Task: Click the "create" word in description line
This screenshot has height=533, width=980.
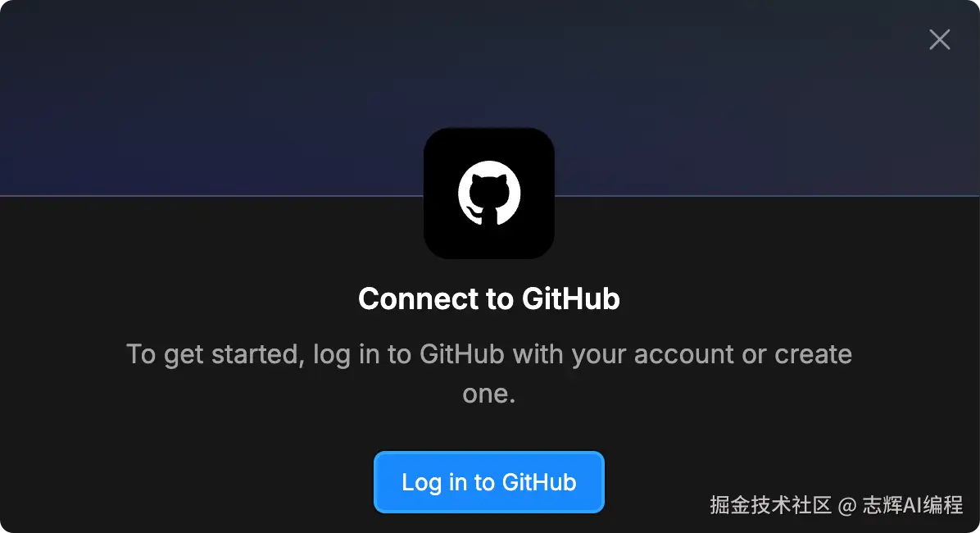Action: 813,355
